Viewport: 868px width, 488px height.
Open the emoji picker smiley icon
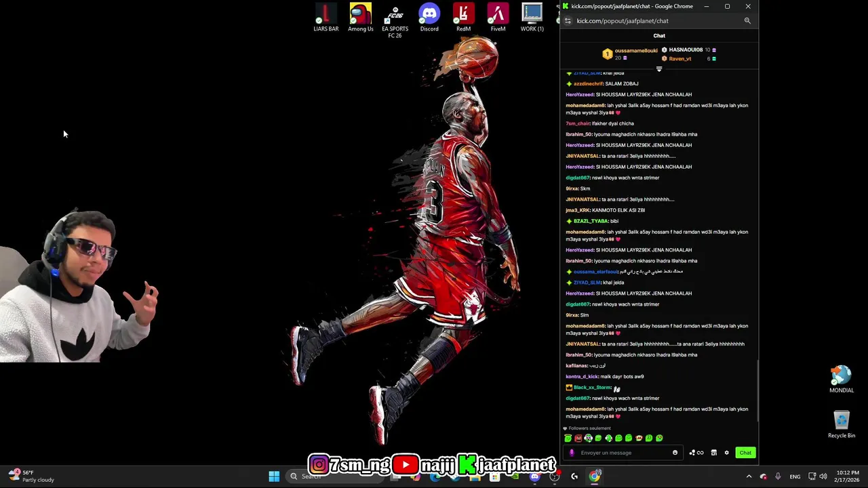[x=675, y=453]
